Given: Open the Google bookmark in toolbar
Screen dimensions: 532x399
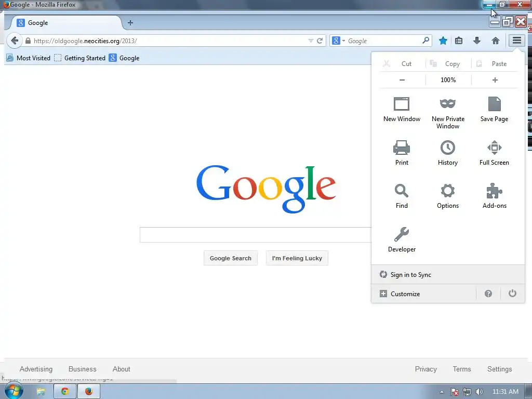Looking at the screenshot, I should coord(124,58).
